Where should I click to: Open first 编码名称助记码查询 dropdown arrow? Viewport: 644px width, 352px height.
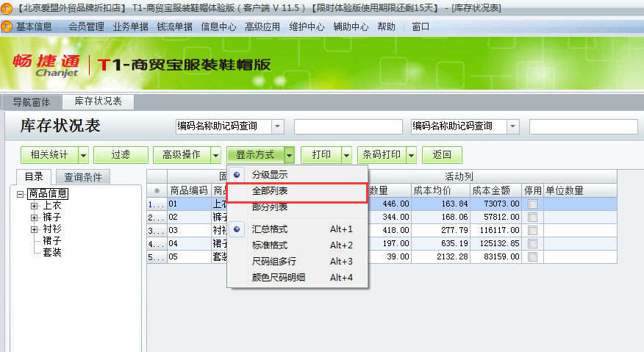(x=278, y=126)
